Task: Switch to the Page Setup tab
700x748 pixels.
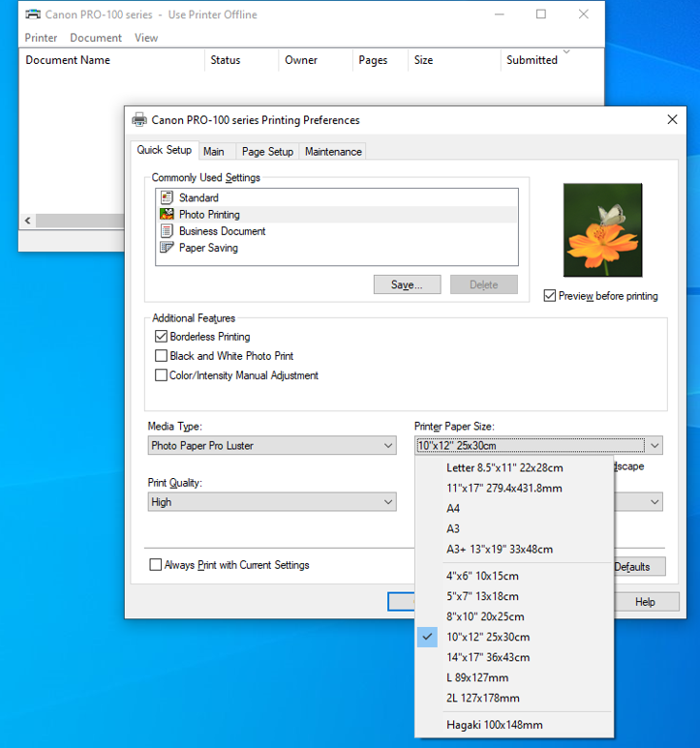Action: coord(267,152)
